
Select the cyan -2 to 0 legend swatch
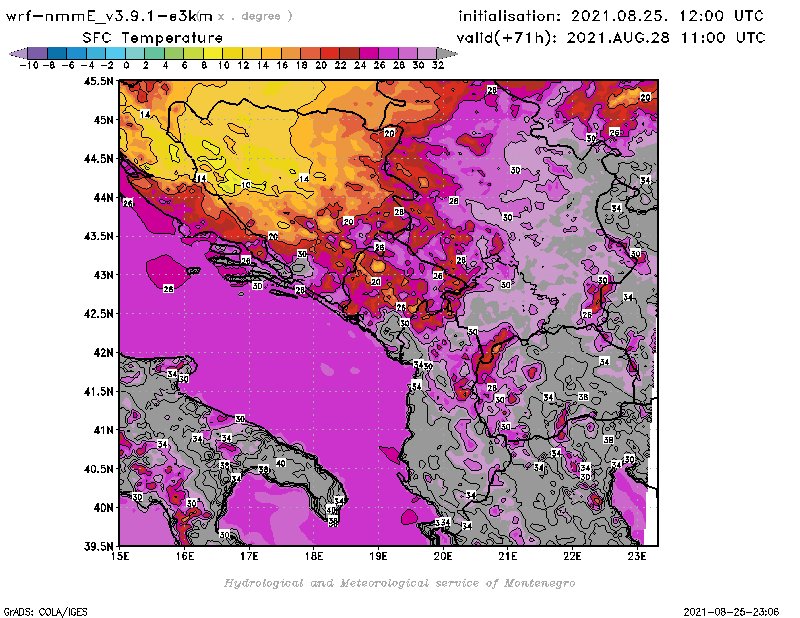115,53
